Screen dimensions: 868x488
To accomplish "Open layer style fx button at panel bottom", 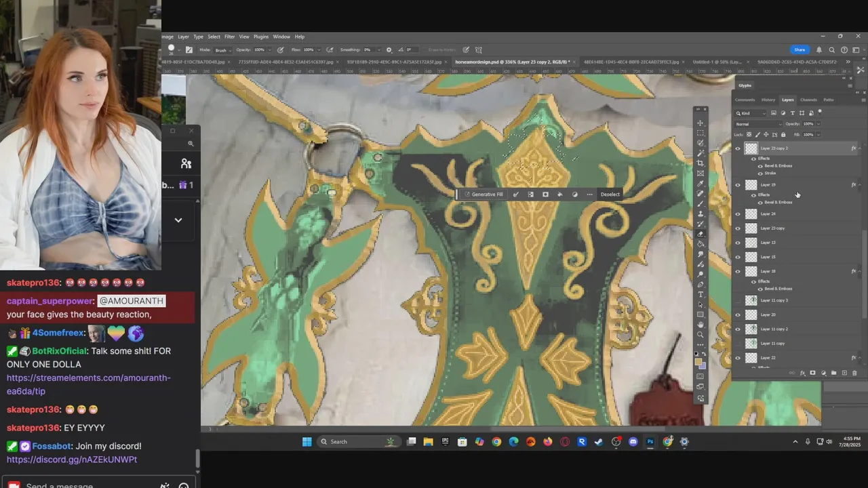I will pos(802,373).
